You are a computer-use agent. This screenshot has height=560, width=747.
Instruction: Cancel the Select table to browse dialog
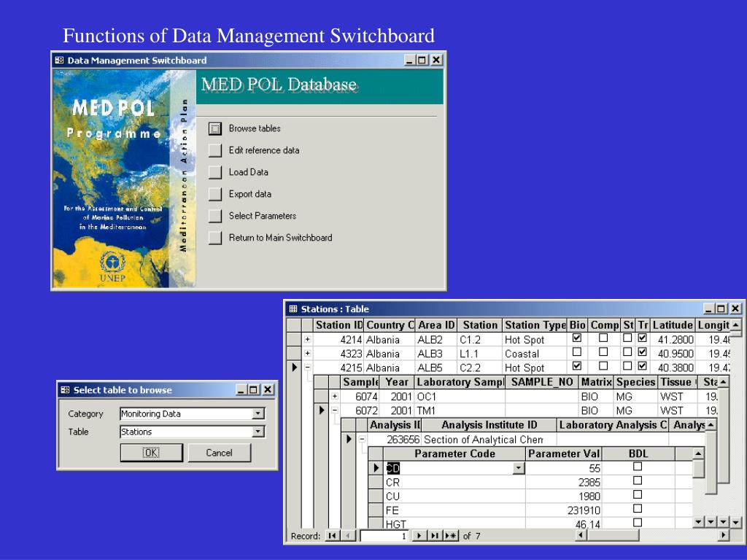tap(219, 453)
